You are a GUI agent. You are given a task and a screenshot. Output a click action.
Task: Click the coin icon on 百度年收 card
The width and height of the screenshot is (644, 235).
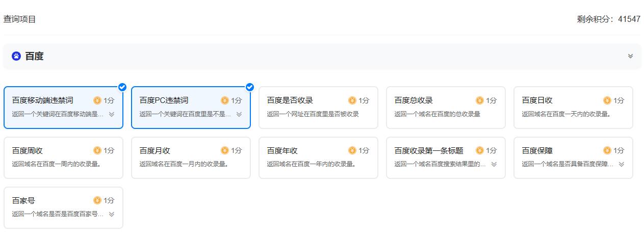(352, 150)
